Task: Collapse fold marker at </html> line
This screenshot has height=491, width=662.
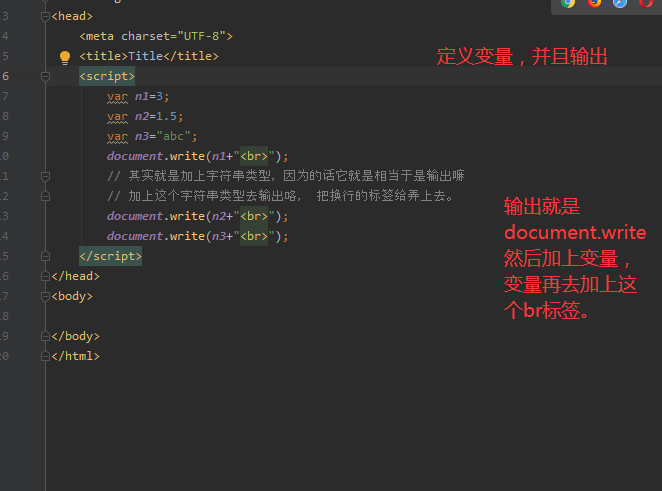Action: pos(45,356)
